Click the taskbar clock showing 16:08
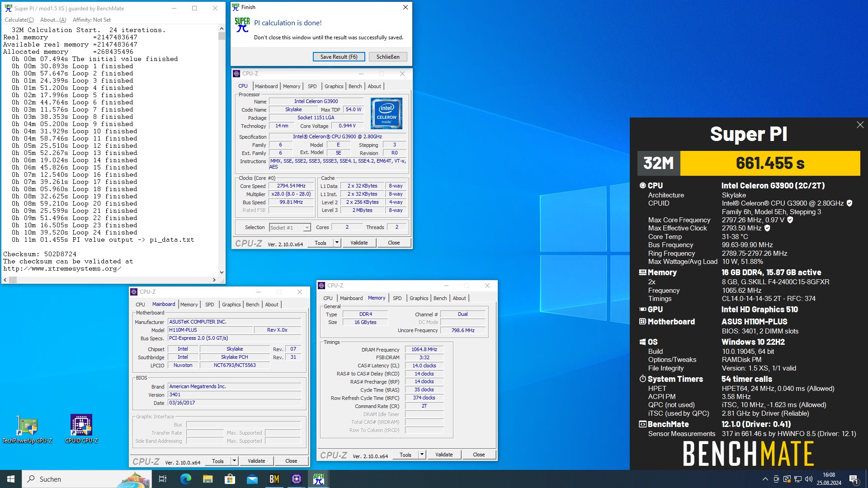 [829, 479]
